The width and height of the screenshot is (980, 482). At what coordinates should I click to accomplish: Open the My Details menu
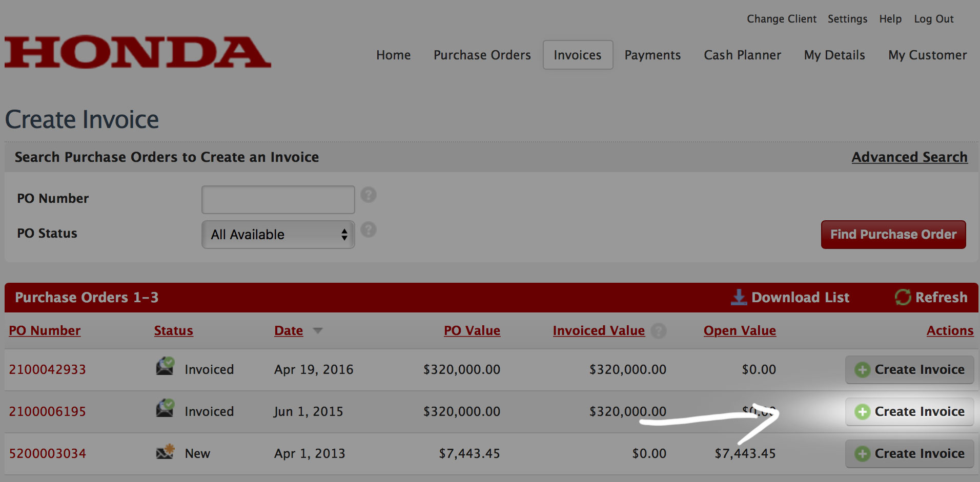pyautogui.click(x=834, y=55)
